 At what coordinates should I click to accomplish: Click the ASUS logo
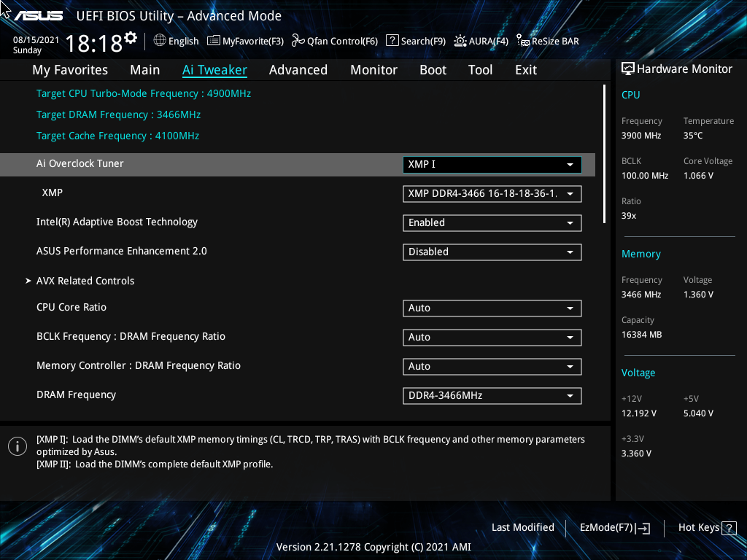tap(38, 16)
